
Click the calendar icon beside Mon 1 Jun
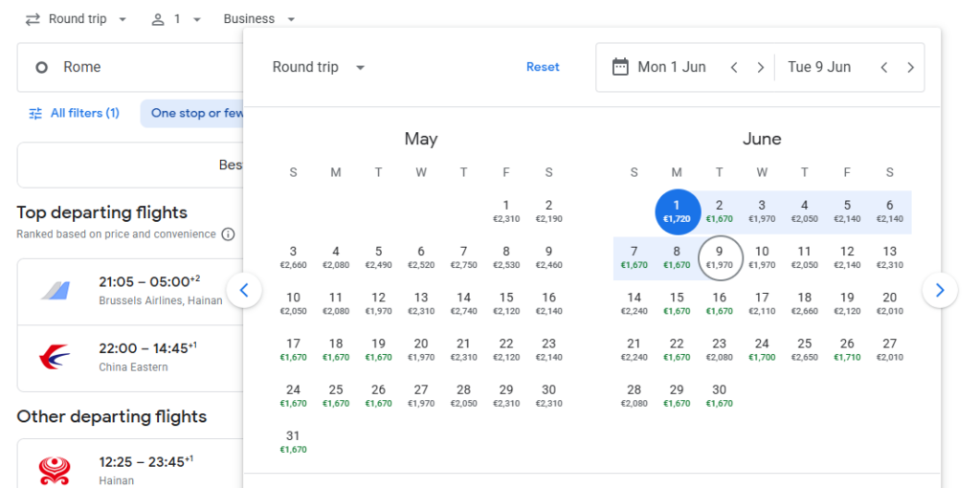(620, 67)
